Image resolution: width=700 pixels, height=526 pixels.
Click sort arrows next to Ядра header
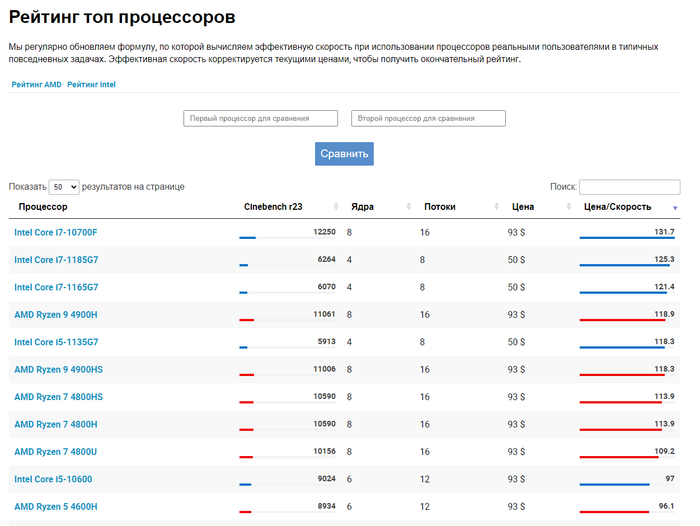tap(408, 207)
